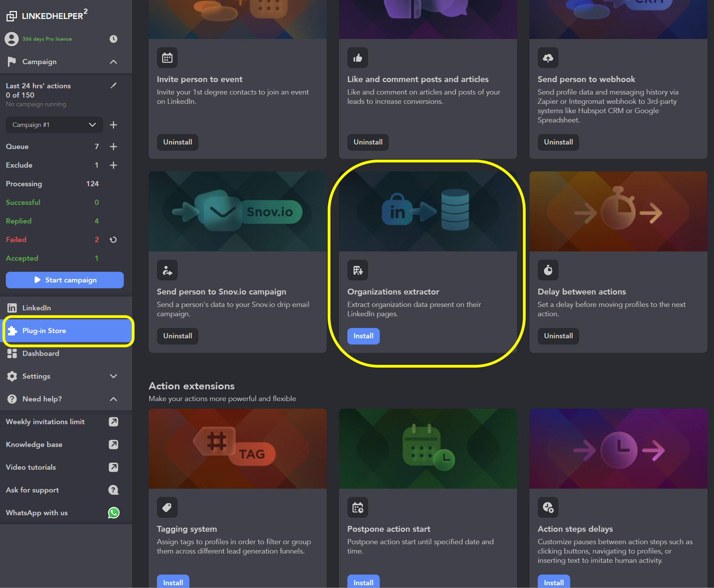714x588 pixels.
Task: Click the Invite person to event calendar icon
Action: click(167, 58)
